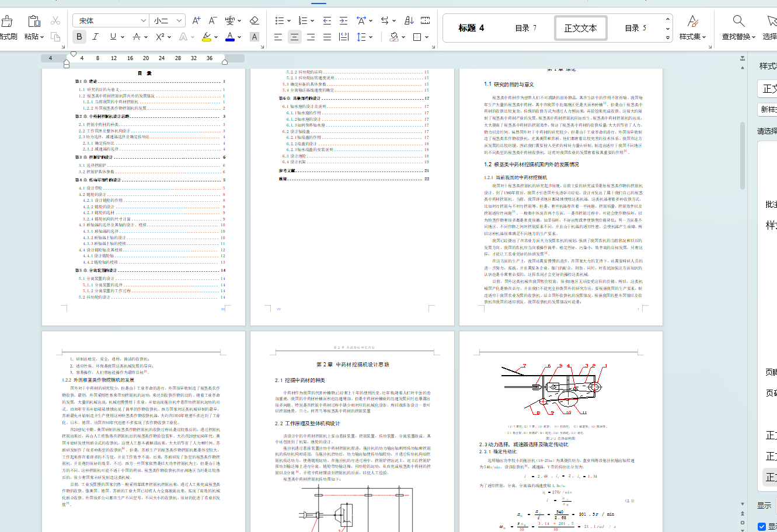The width and height of the screenshot is (777, 532).
Task: Open the font size 小二 dropdown
Action: click(179, 20)
